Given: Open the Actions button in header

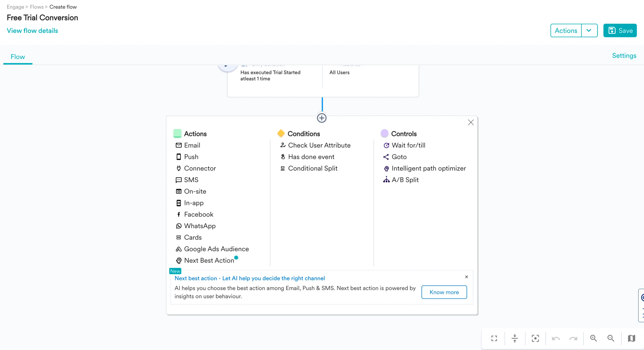Looking at the screenshot, I should click(x=566, y=30).
